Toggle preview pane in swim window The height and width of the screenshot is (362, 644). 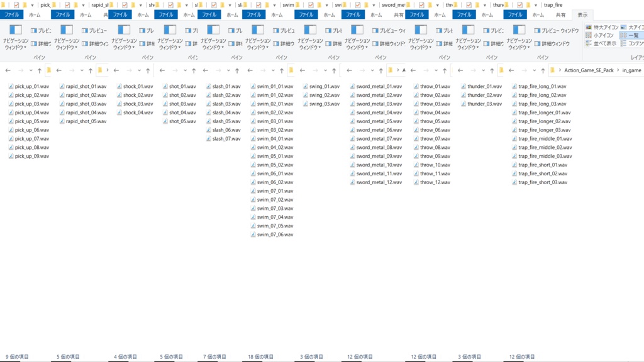(x=284, y=30)
